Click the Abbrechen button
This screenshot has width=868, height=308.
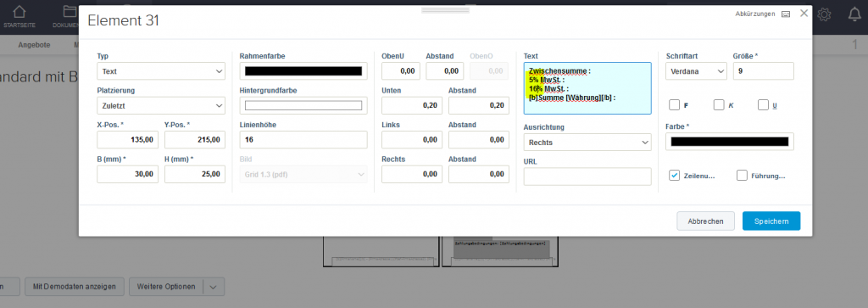[x=705, y=221]
